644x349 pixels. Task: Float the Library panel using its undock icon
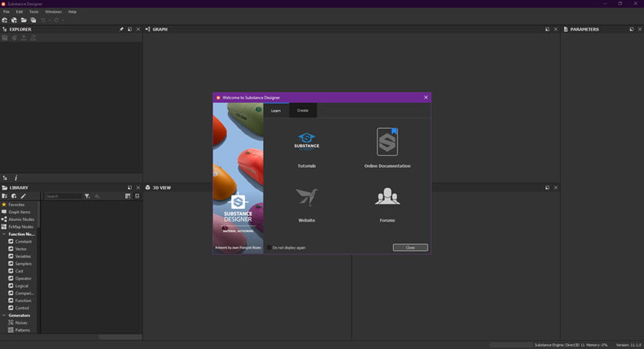click(130, 188)
